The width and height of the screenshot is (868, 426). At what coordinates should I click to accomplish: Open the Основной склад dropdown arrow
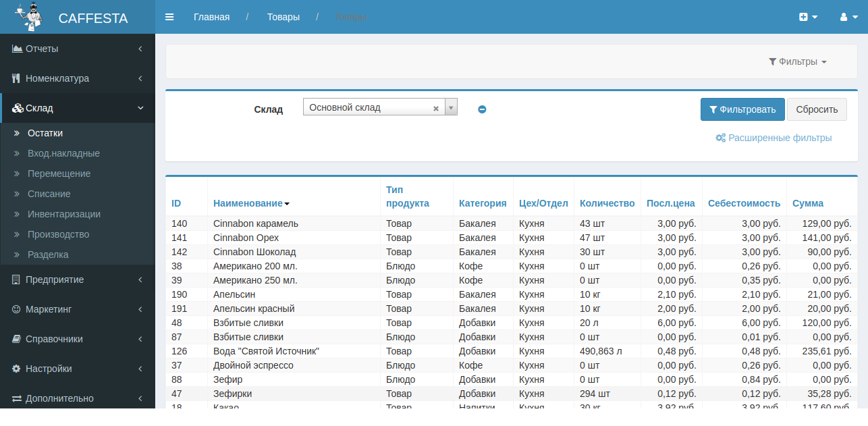(451, 107)
